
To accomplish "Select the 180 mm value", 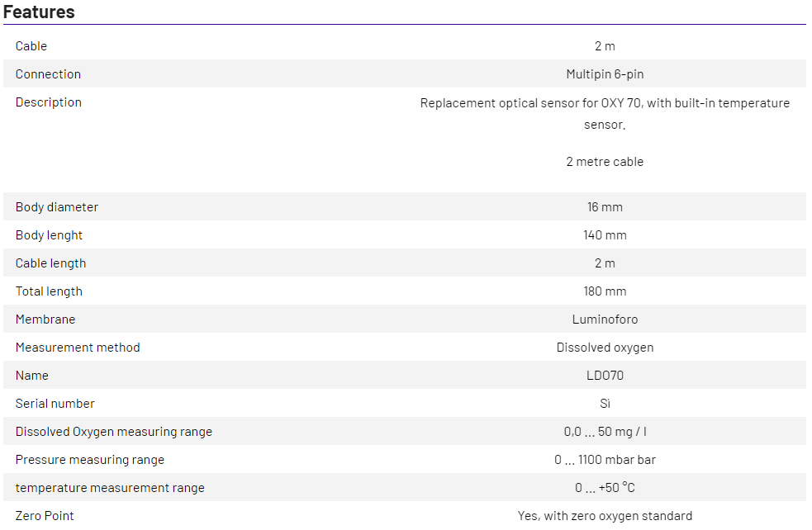I will pyautogui.click(x=605, y=291).
